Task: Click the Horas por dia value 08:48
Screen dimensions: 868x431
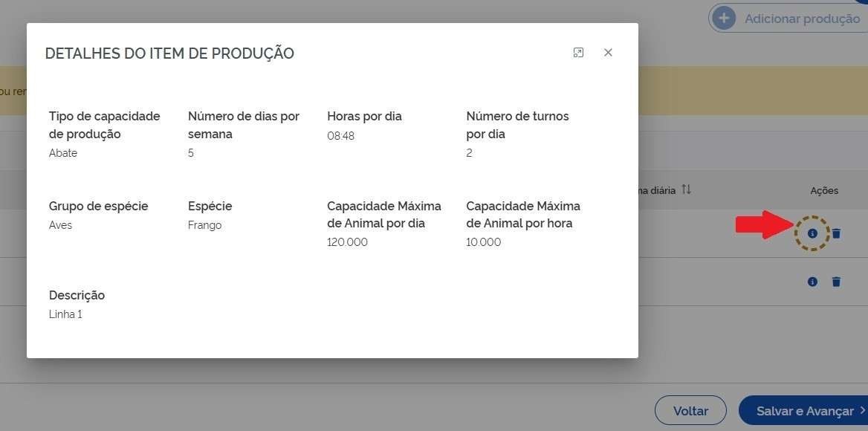Action: tap(341, 136)
